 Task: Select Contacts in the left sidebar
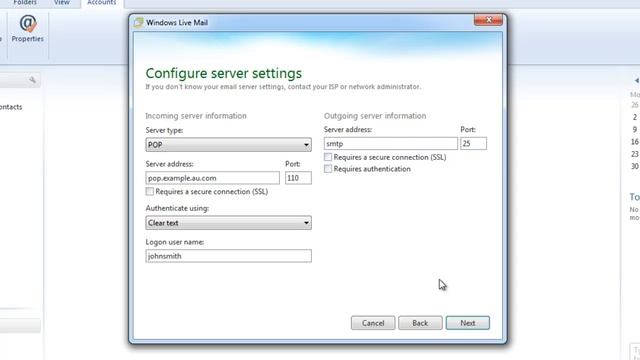coord(11,107)
